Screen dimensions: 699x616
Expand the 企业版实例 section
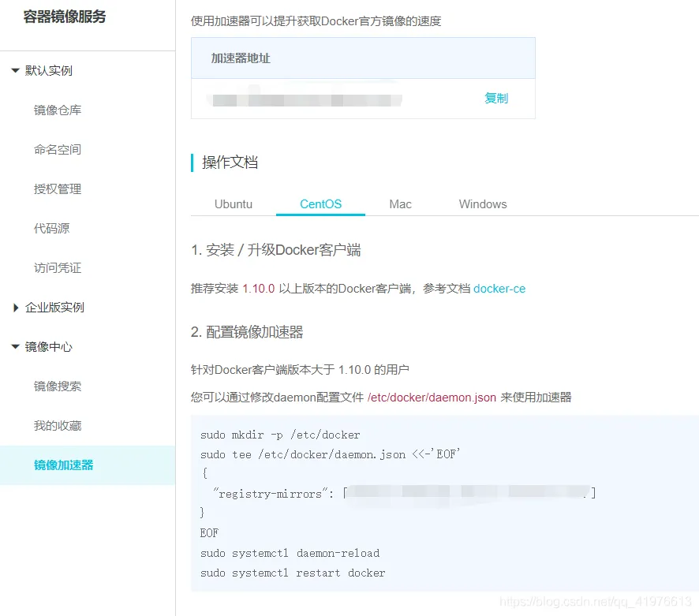(55, 308)
